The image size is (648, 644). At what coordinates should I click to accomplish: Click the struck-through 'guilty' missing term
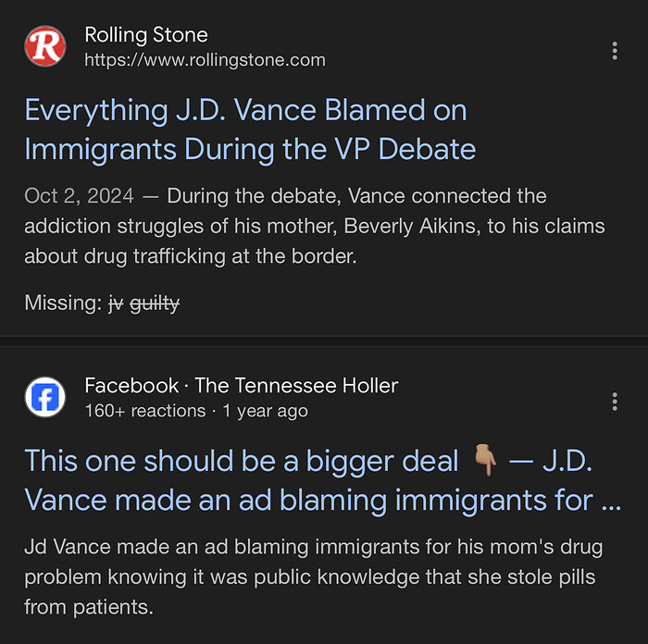[155, 303]
